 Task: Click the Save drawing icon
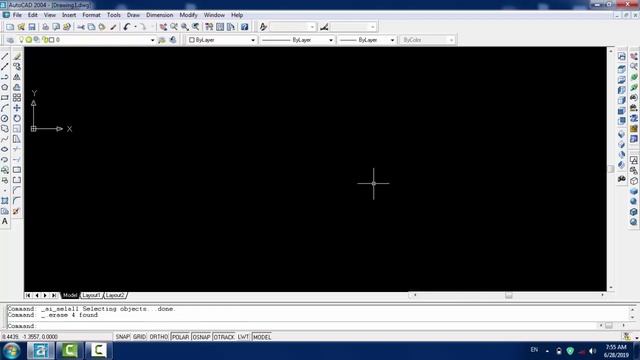31,27
